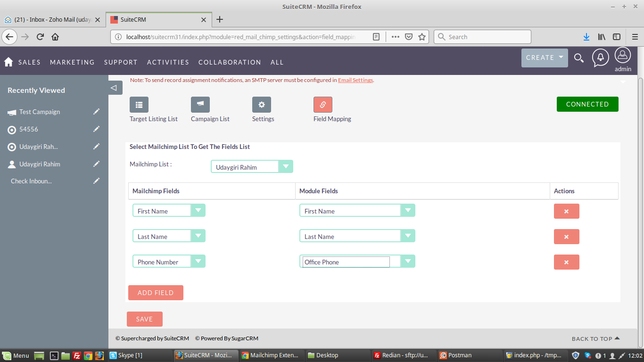The image size is (644, 362).
Task: Open First Name module field dropdown
Action: point(357,210)
